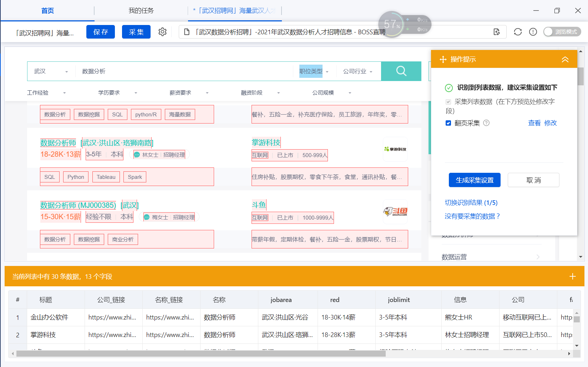The width and height of the screenshot is (588, 367).
Task: Open the 职位类型 dropdown
Action: click(x=314, y=71)
